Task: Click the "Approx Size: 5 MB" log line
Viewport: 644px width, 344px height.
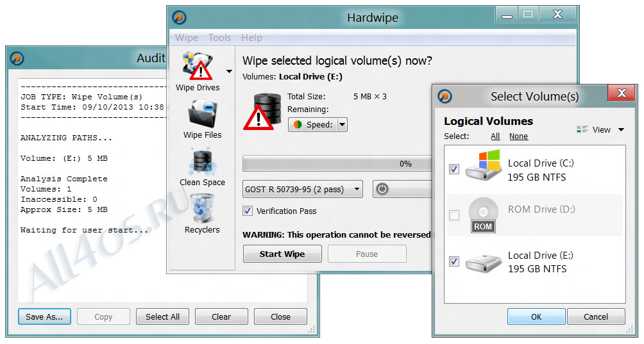Action: coord(64,209)
